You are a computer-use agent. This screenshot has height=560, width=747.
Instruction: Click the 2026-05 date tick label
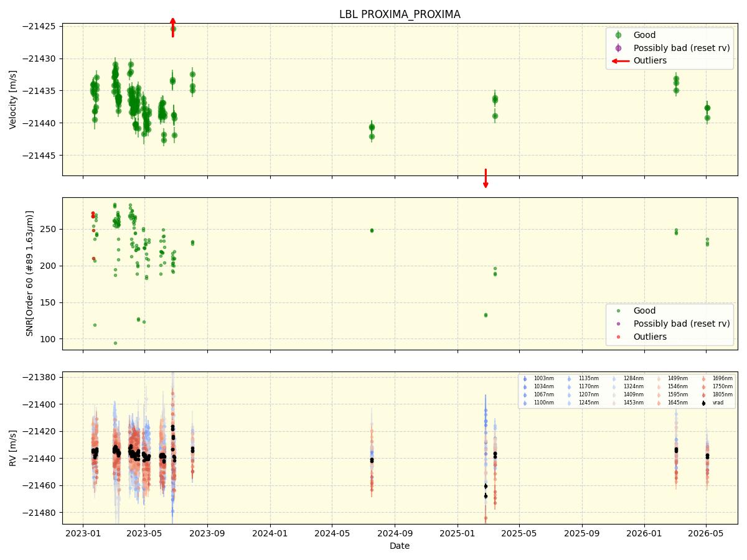[x=707, y=534]
